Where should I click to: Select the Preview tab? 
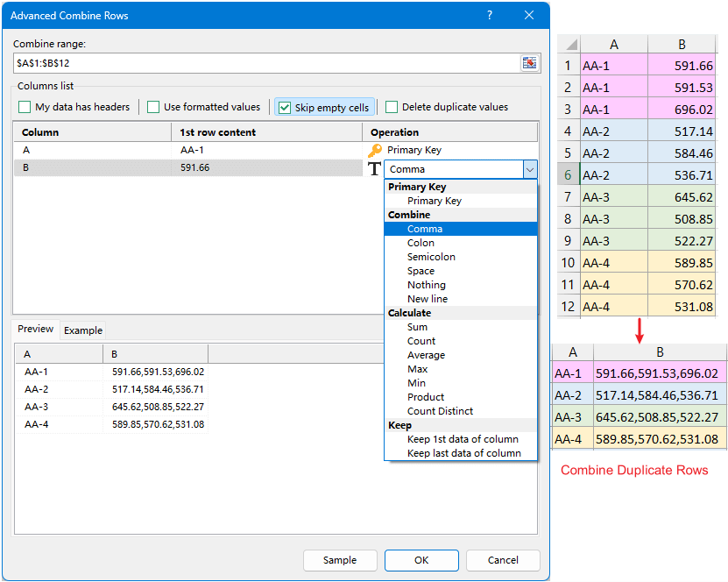click(x=35, y=329)
